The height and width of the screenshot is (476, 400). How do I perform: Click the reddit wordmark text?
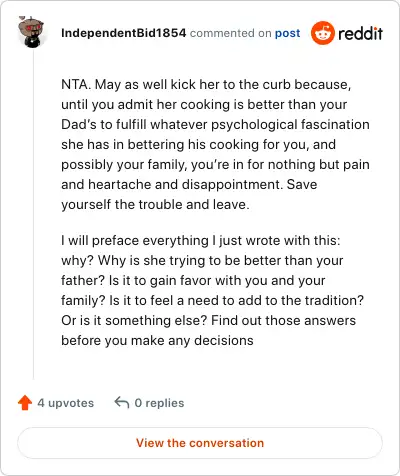pyautogui.click(x=360, y=33)
